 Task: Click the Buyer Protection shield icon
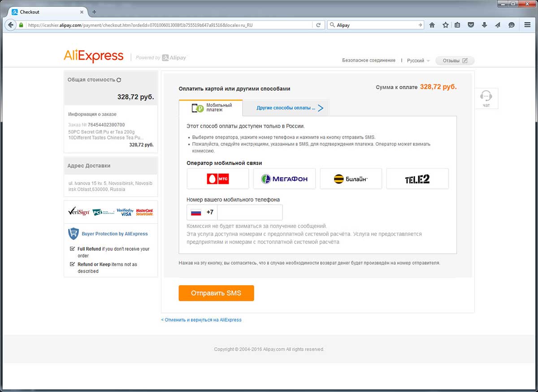point(73,234)
